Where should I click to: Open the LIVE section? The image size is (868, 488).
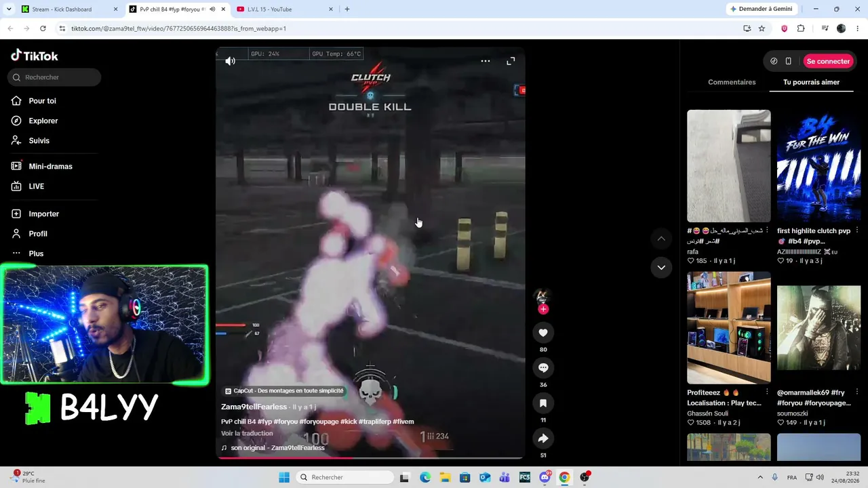(x=36, y=186)
